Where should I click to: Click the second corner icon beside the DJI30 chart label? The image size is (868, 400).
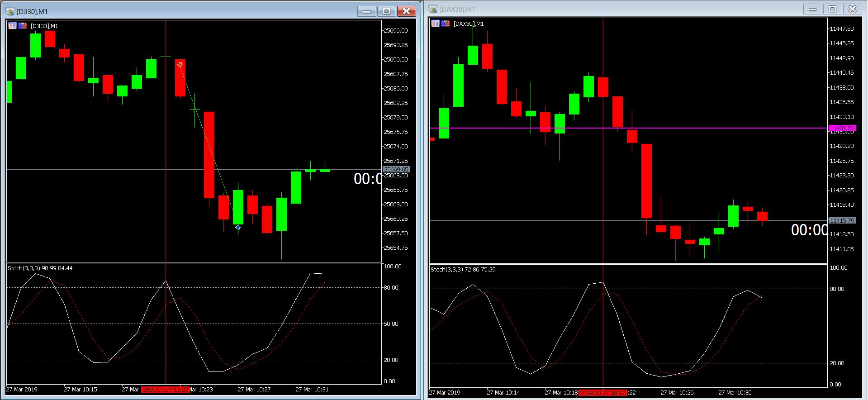click(22, 26)
